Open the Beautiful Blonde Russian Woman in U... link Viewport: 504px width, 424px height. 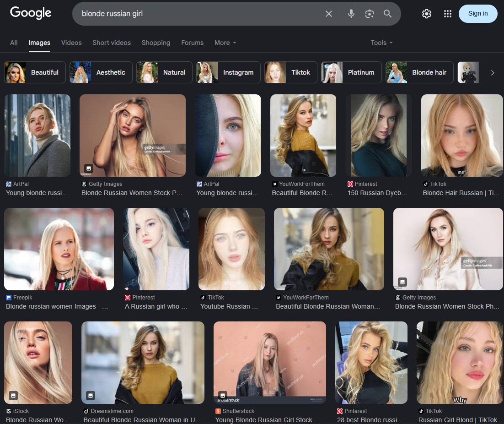coord(142,420)
